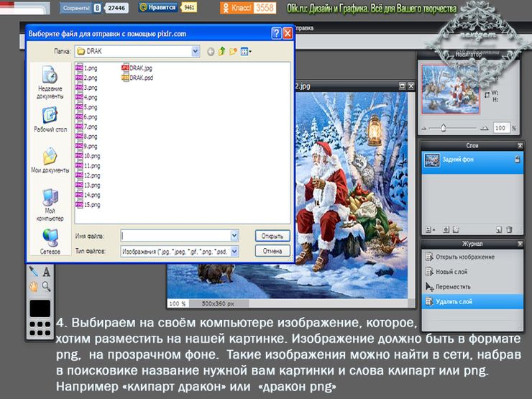This screenshot has height=399, width=532.
Task: Select the file 15.png
Action: point(88,205)
